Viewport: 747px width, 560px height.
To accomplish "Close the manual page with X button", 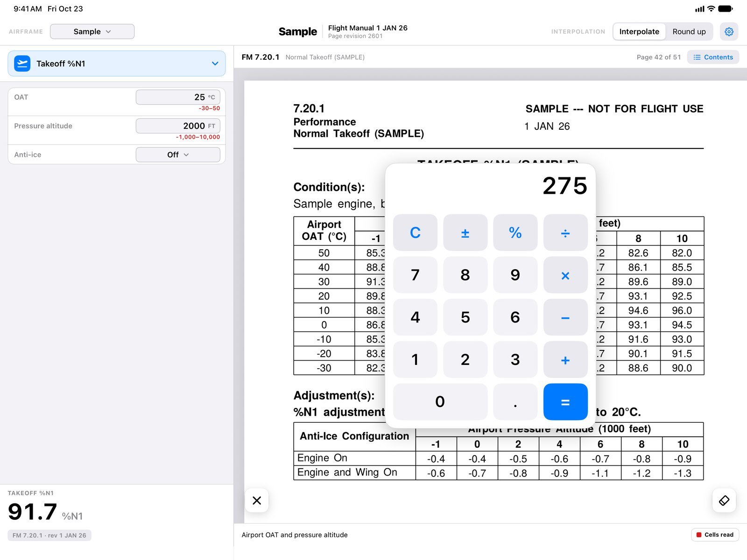I will pyautogui.click(x=257, y=500).
